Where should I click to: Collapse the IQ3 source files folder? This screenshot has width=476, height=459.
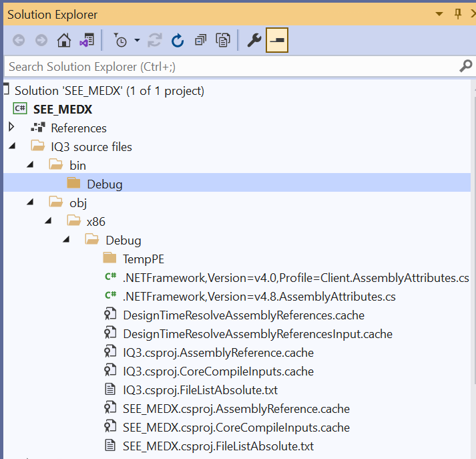[x=12, y=146]
